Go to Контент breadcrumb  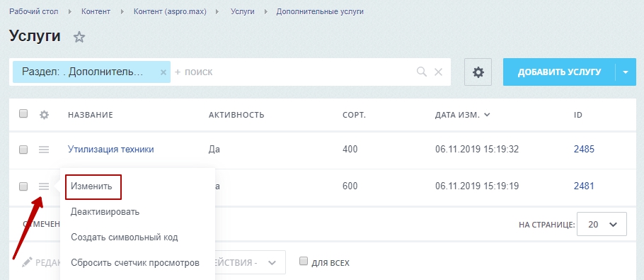[x=96, y=11]
